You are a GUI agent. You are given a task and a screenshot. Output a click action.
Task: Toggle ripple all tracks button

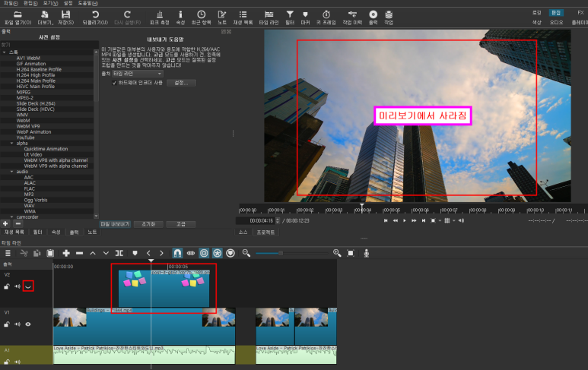coord(217,253)
